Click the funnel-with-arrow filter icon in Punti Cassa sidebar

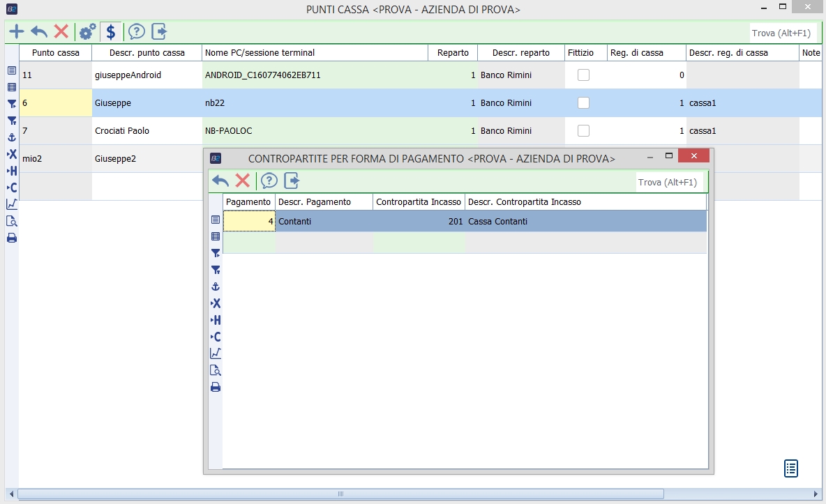[12, 104]
